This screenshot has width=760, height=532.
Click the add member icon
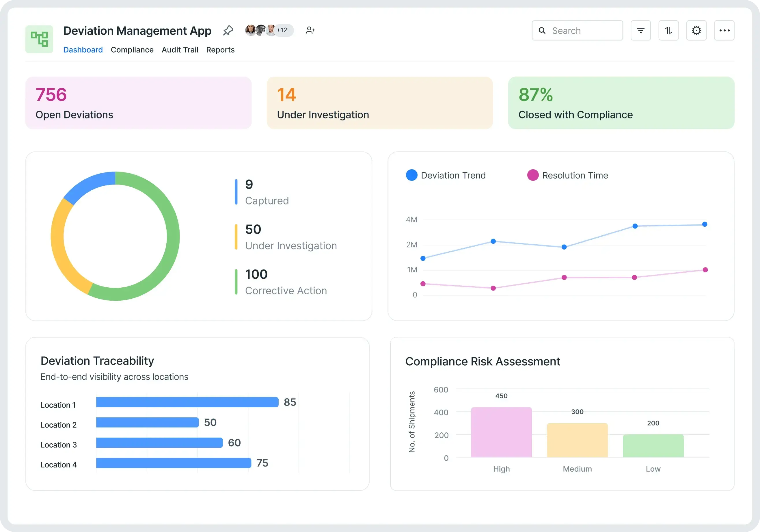click(x=310, y=30)
